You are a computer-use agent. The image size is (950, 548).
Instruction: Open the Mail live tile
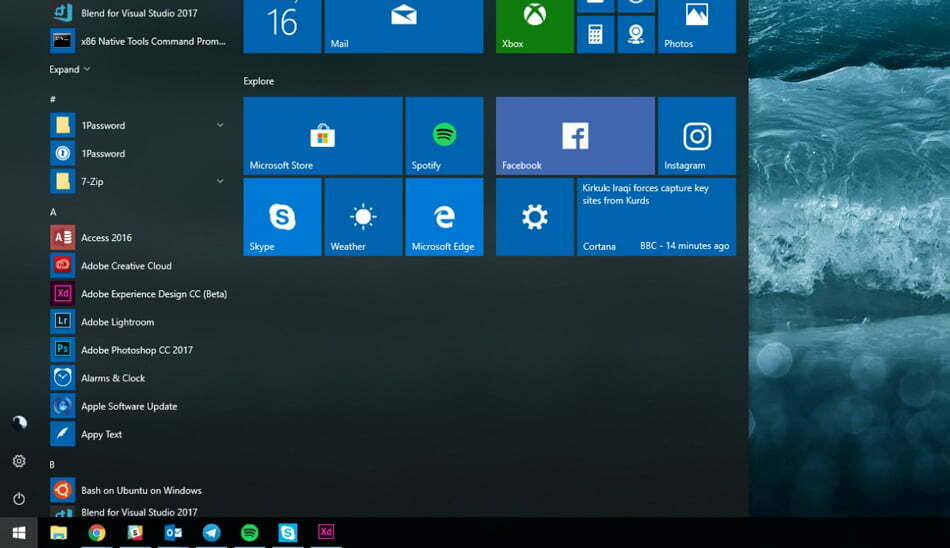click(x=404, y=26)
